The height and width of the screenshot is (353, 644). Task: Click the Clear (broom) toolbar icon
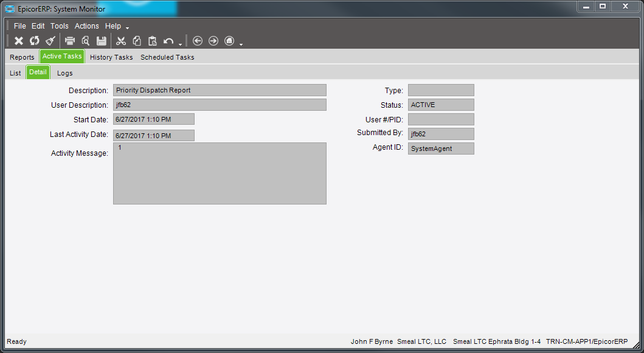tap(50, 41)
